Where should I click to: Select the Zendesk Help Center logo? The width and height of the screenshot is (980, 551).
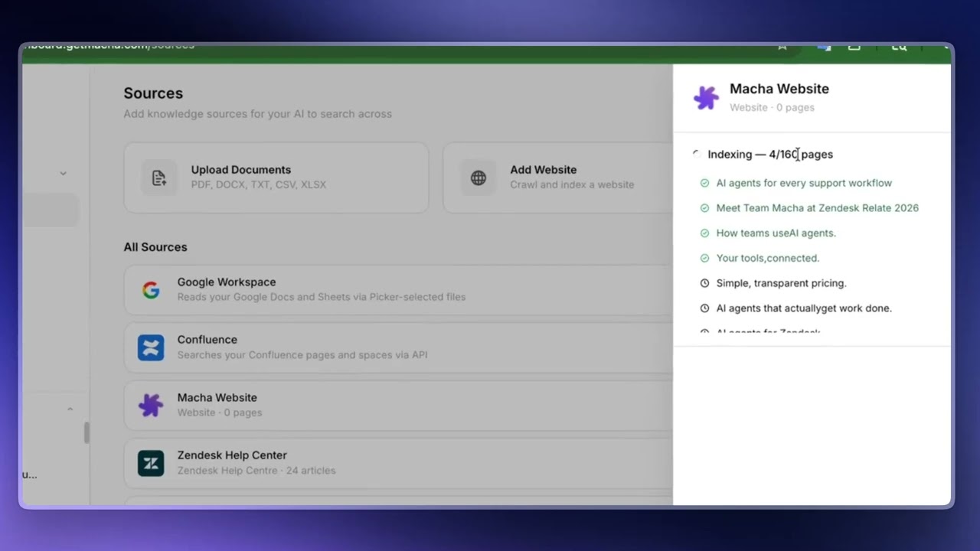coord(151,463)
